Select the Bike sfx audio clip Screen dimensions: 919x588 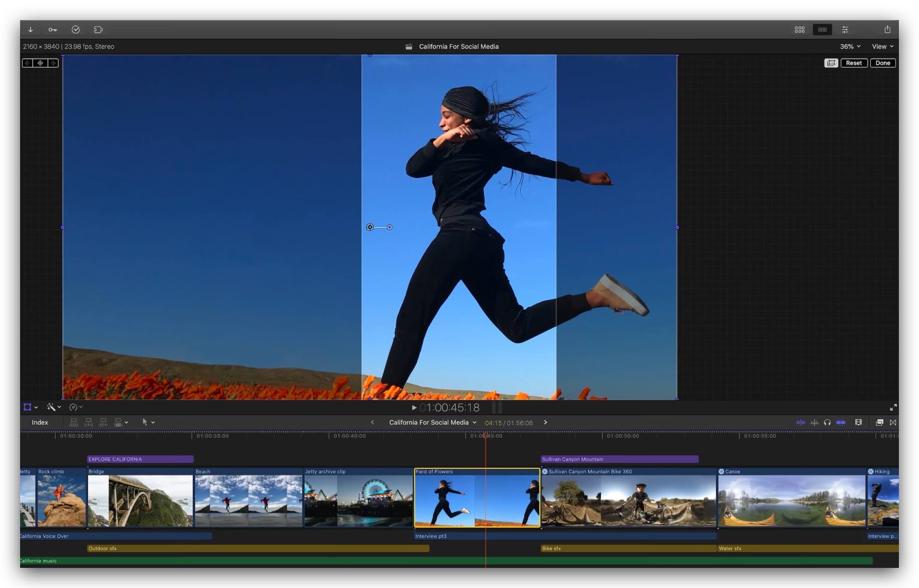[x=628, y=548]
